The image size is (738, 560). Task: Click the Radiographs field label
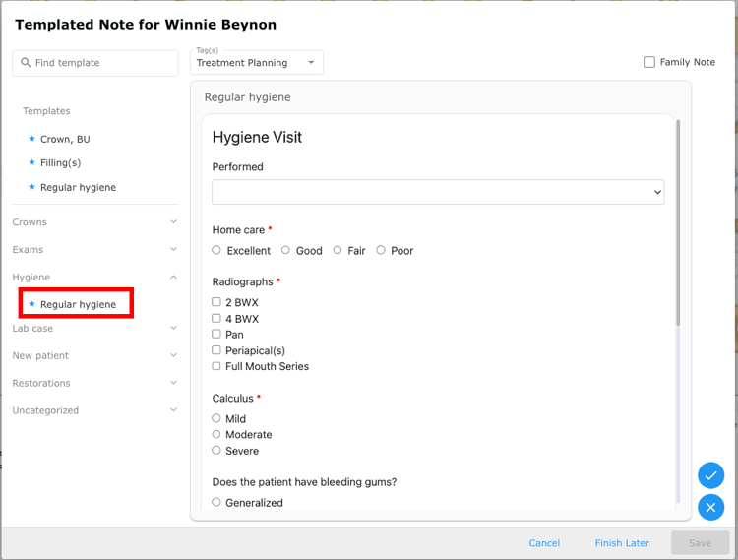242,281
